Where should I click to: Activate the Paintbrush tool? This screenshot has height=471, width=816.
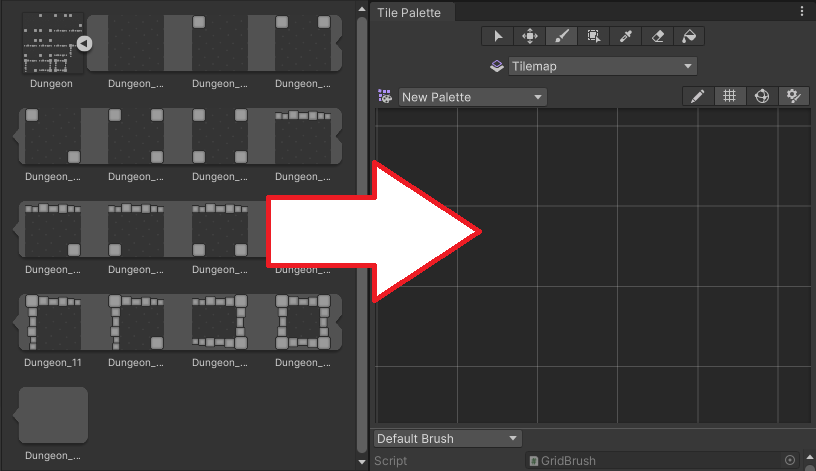tap(561, 36)
